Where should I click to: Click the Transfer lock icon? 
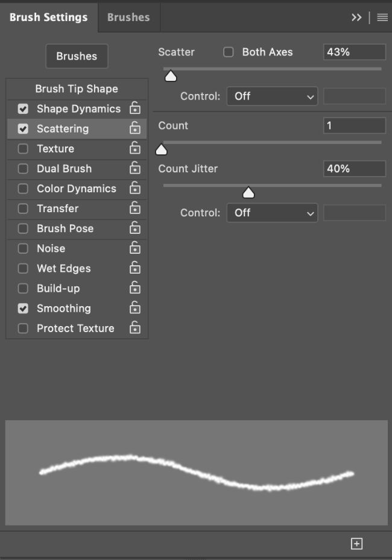click(x=135, y=208)
